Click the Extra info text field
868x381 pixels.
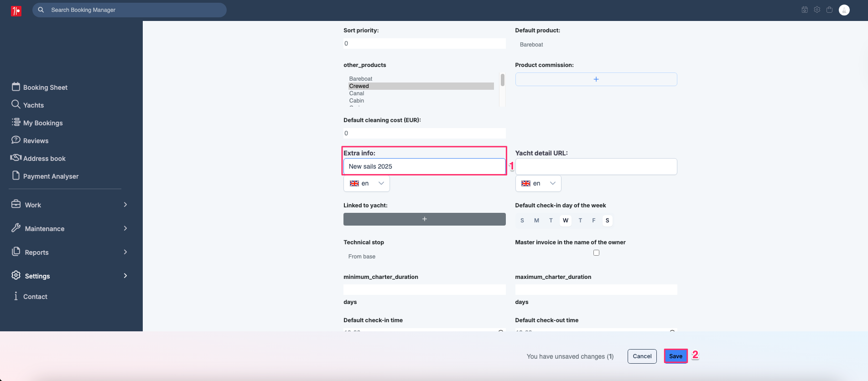[425, 166]
